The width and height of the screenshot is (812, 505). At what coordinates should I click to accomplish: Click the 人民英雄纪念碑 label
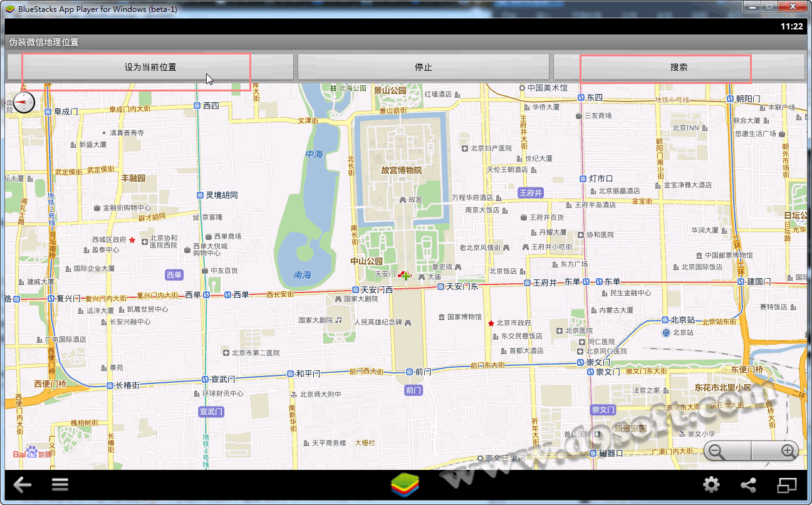tap(378, 322)
